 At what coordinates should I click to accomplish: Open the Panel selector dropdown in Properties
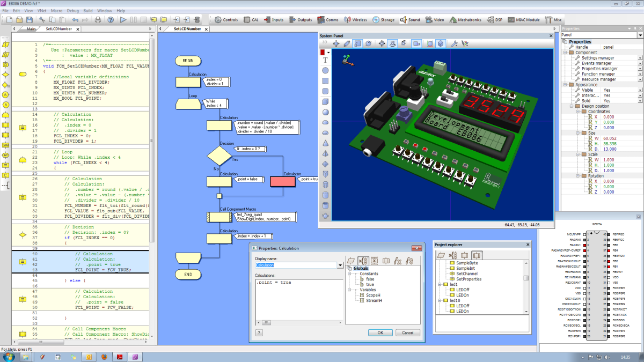(x=640, y=34)
